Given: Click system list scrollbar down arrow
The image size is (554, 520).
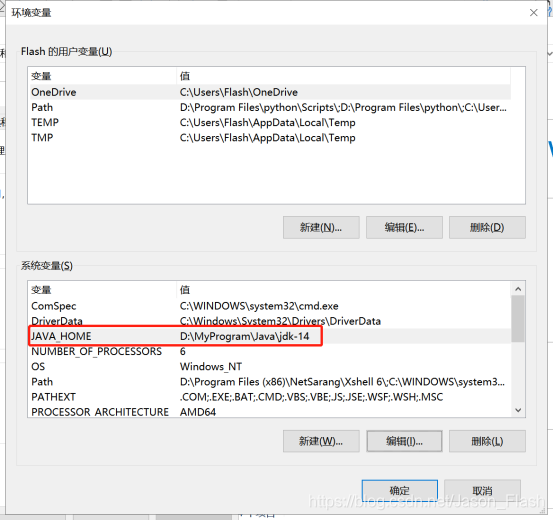Looking at the screenshot, I should 518,410.
